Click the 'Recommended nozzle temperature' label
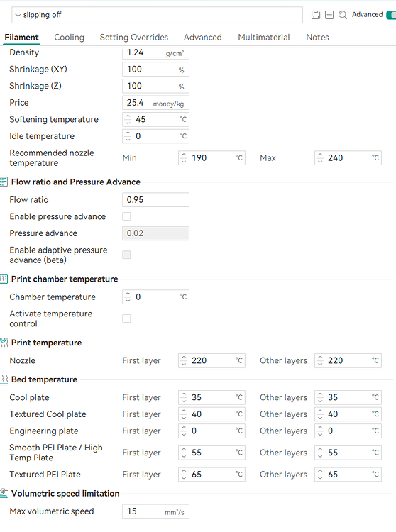Viewport: 396px width, 532px height. click(x=52, y=158)
